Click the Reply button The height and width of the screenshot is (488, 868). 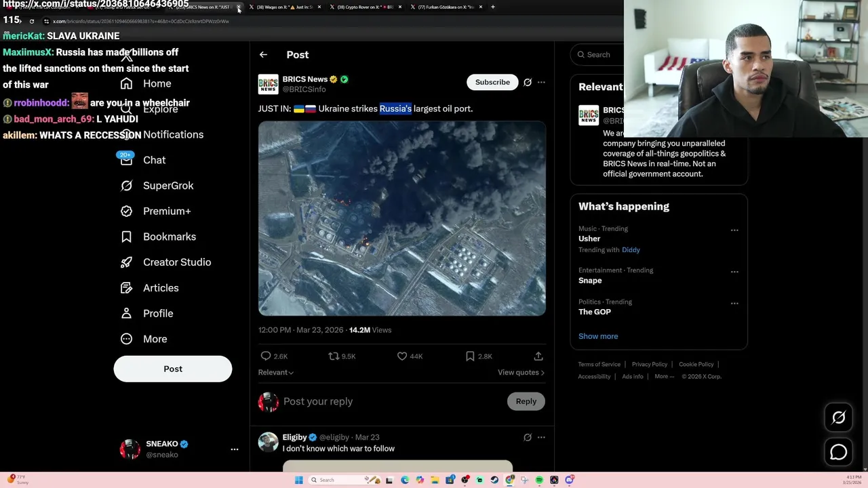[x=526, y=401]
